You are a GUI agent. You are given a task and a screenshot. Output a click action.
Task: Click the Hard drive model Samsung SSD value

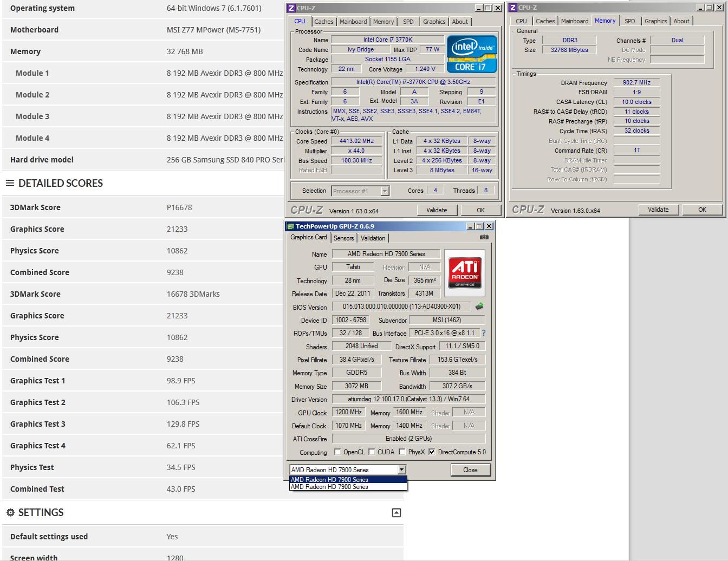[x=225, y=160]
